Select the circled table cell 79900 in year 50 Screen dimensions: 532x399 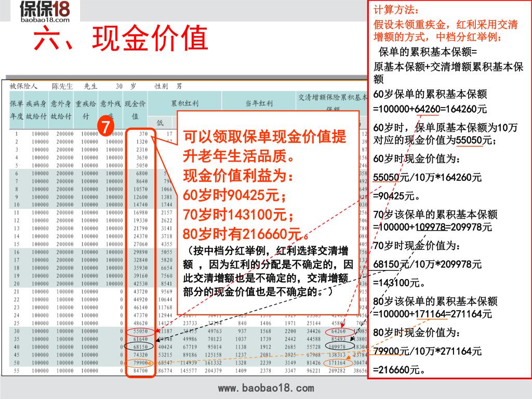[x=140, y=363]
